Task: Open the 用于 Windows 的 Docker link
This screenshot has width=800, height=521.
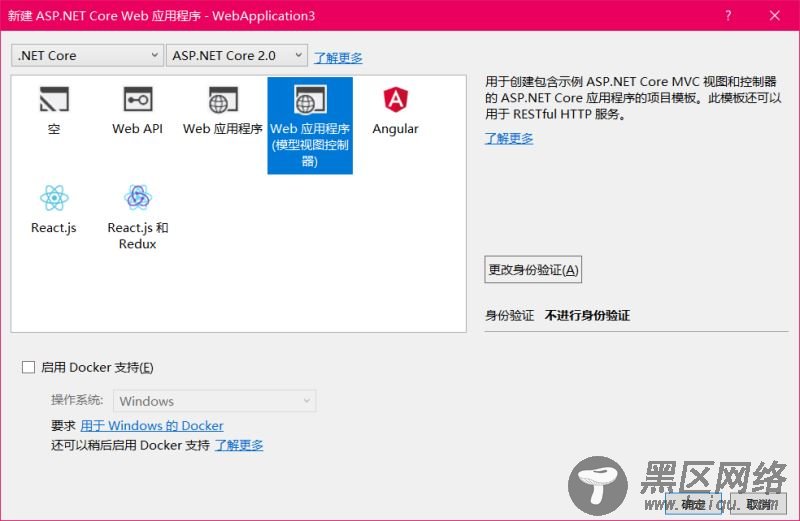Action: click(x=152, y=426)
